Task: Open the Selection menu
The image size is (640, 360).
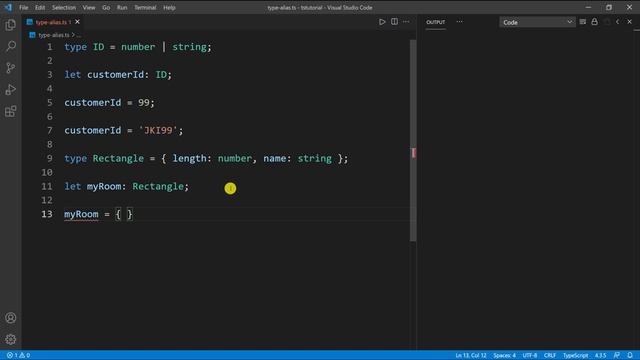Action: pos(64,7)
